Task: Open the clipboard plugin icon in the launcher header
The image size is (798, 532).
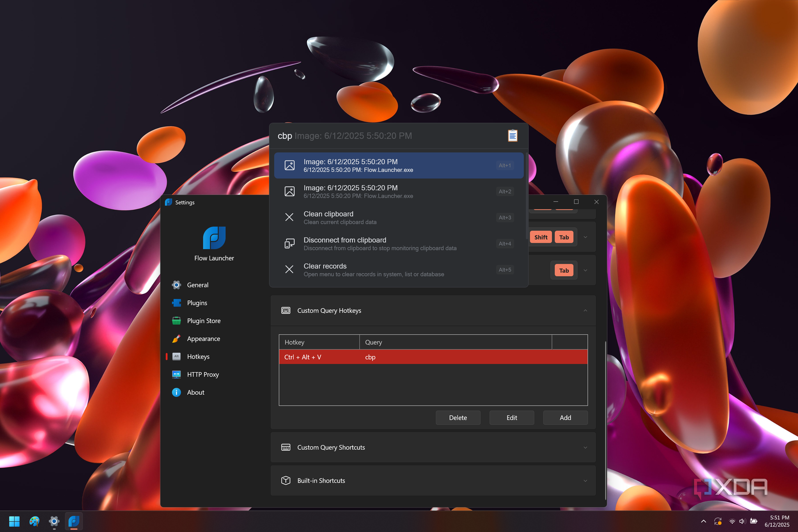Action: [x=512, y=136]
